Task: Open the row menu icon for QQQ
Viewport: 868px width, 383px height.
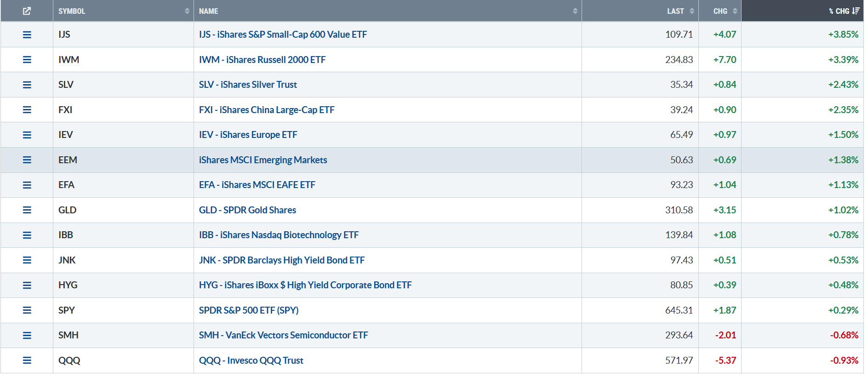Action: pyautogui.click(x=27, y=360)
